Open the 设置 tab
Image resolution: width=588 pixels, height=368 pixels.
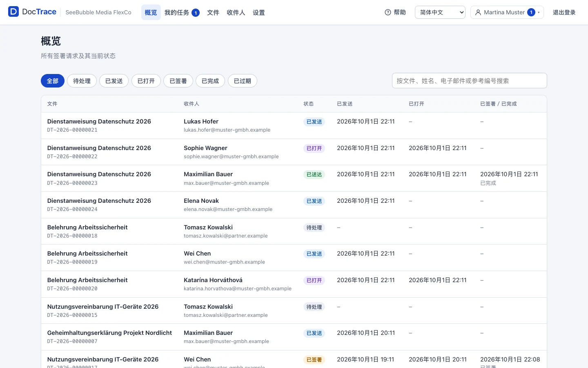tap(259, 13)
